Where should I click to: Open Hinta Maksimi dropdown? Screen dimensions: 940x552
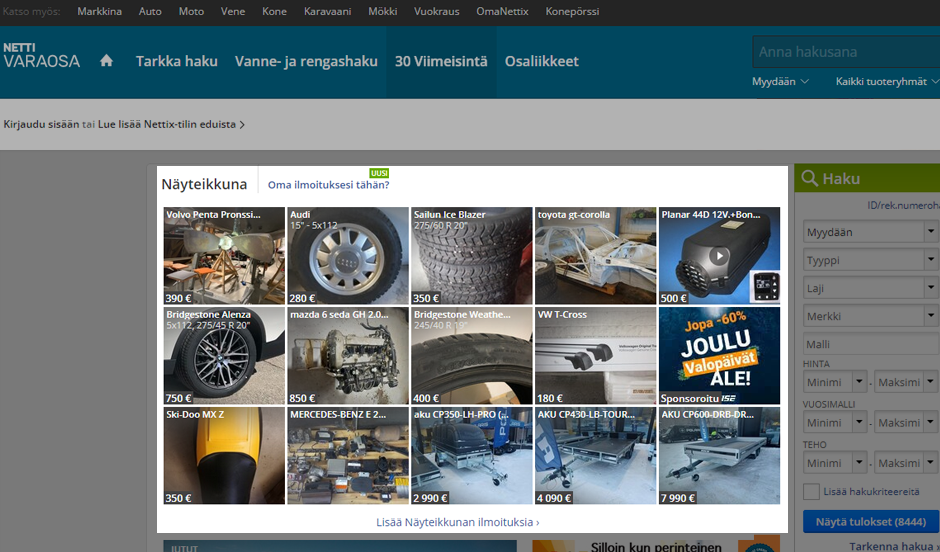coord(905,382)
